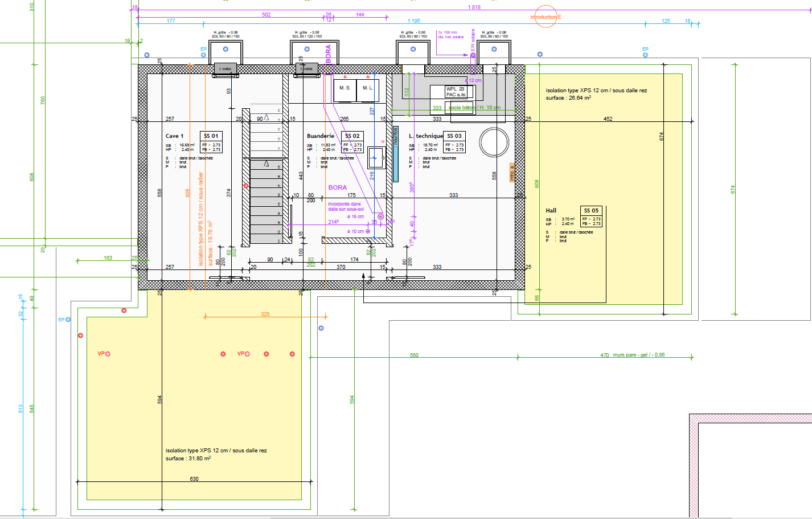Click the "Cave 1" room label
The height and width of the screenshot is (519, 812).
click(174, 136)
